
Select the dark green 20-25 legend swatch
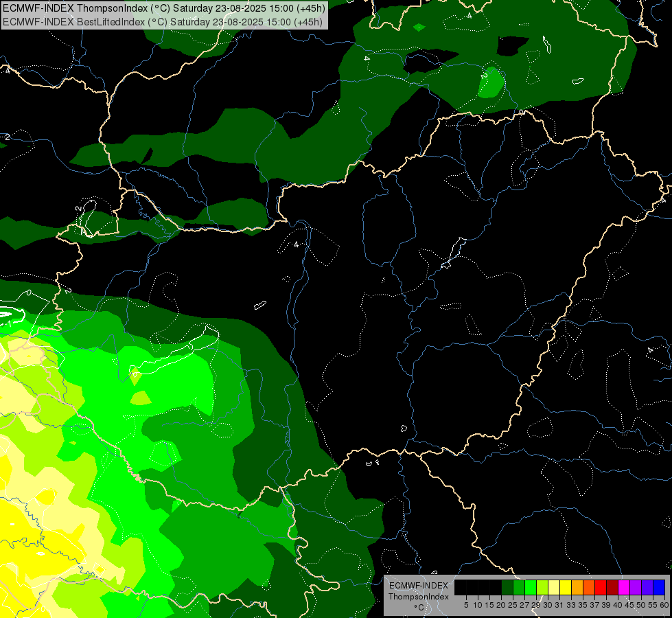pos(507,587)
